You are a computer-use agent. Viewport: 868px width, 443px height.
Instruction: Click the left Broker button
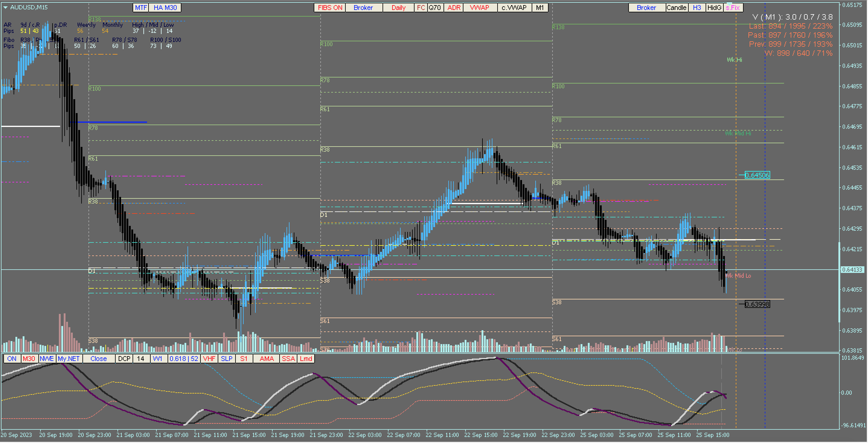[363, 8]
